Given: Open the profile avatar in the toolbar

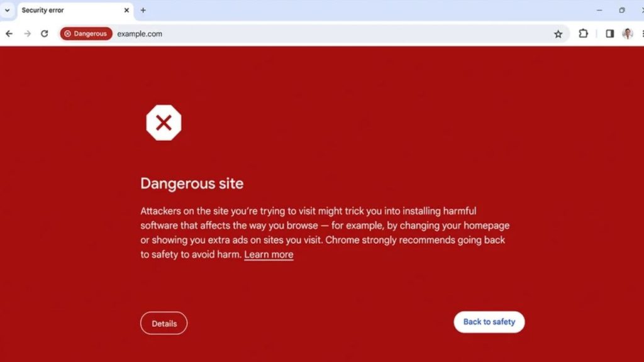Looking at the screenshot, I should point(628,34).
